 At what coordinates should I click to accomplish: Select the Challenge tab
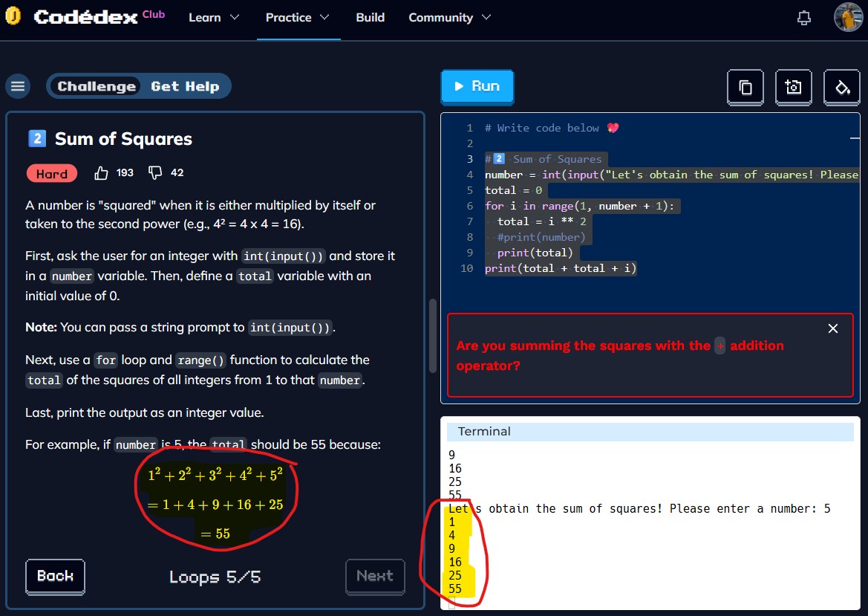97,86
